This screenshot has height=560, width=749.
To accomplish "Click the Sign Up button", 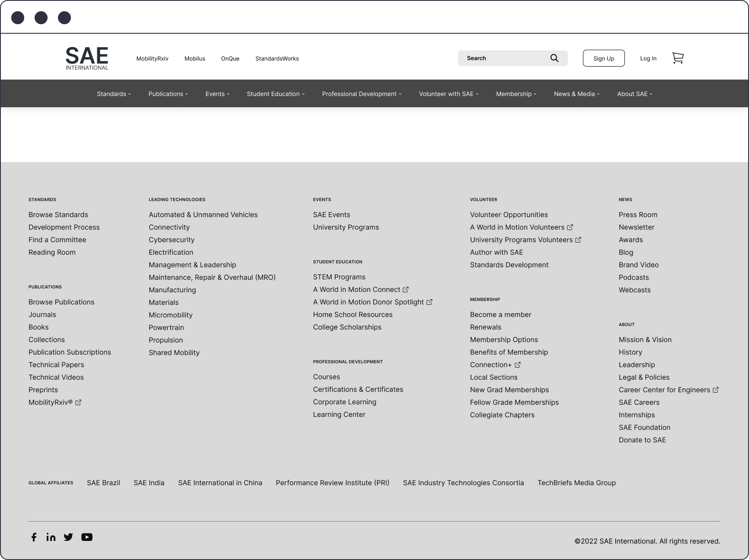I will coord(604,58).
